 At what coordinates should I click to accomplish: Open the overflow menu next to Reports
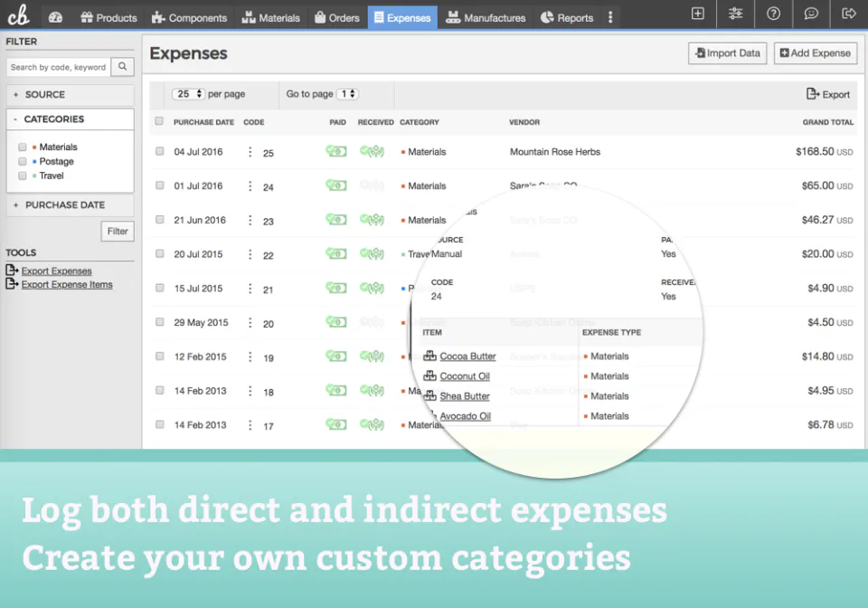(x=610, y=15)
